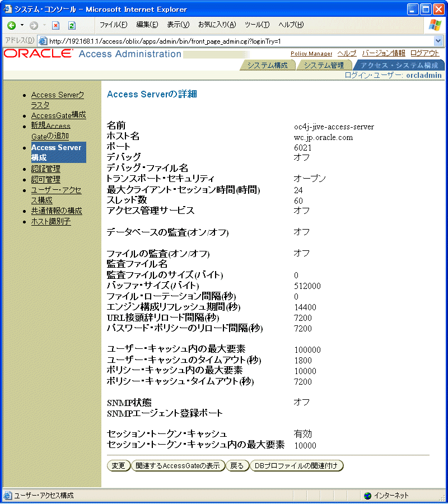Click the SNMP状態 label

pos(129,403)
